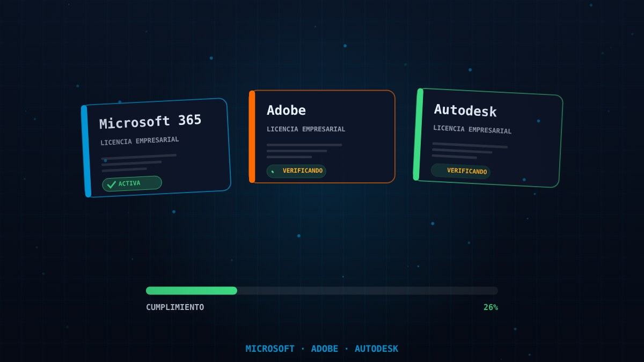Click MICROSOFT in the footer line

[x=270, y=349]
